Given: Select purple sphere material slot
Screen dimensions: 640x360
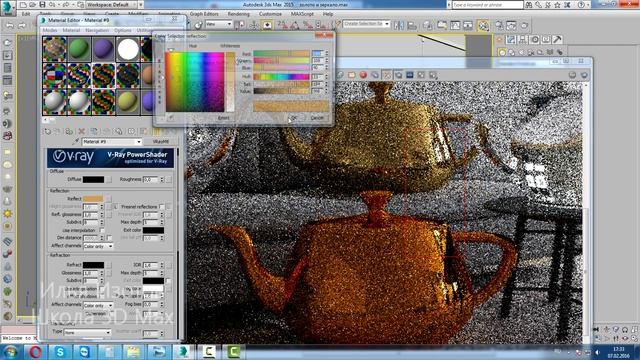Looking at the screenshot, I should tap(104, 49).
